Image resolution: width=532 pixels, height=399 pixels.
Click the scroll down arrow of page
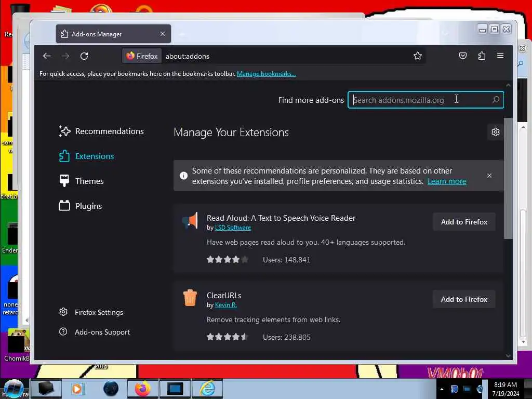(508, 355)
